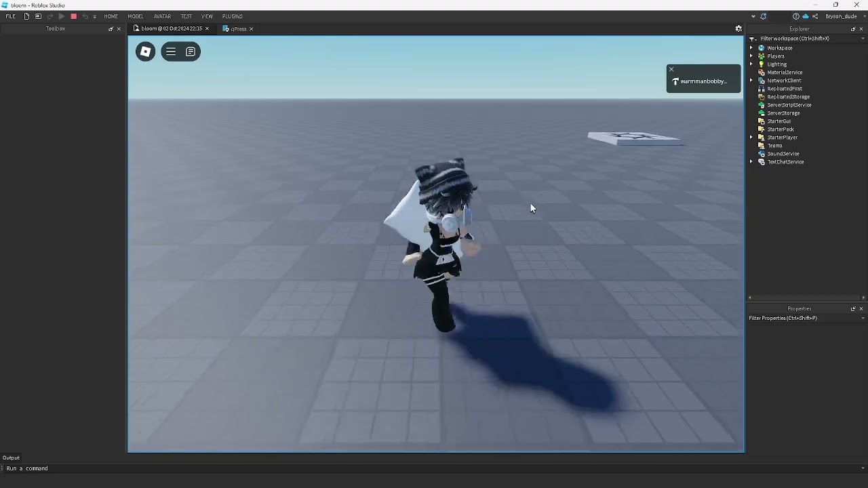The image size is (868, 488).
Task: Close the Properties panel
Action: (861, 308)
